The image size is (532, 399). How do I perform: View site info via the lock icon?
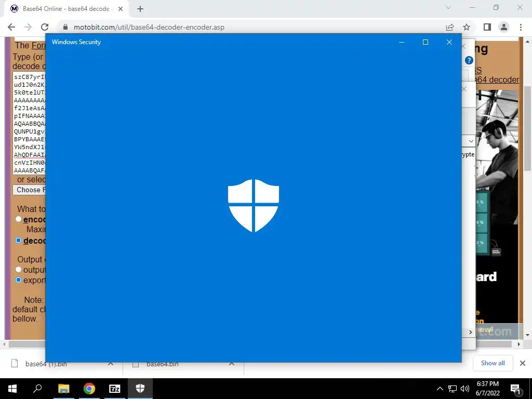click(x=65, y=27)
